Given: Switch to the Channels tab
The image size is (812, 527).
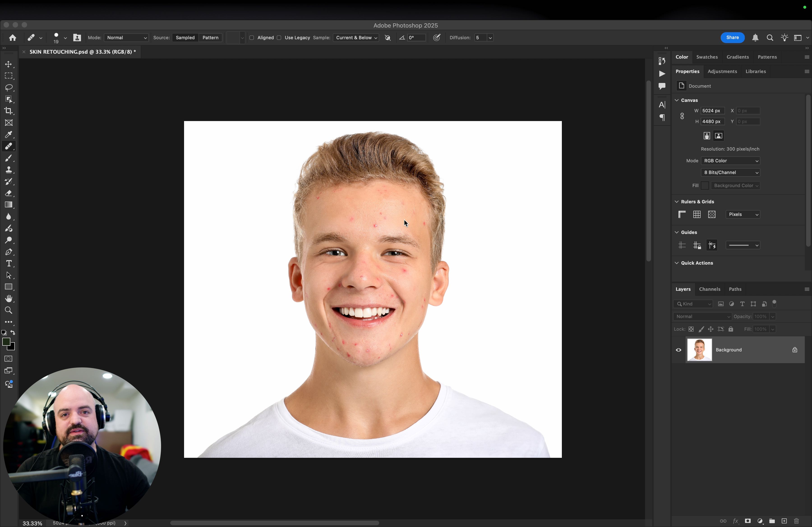Looking at the screenshot, I should [x=709, y=289].
